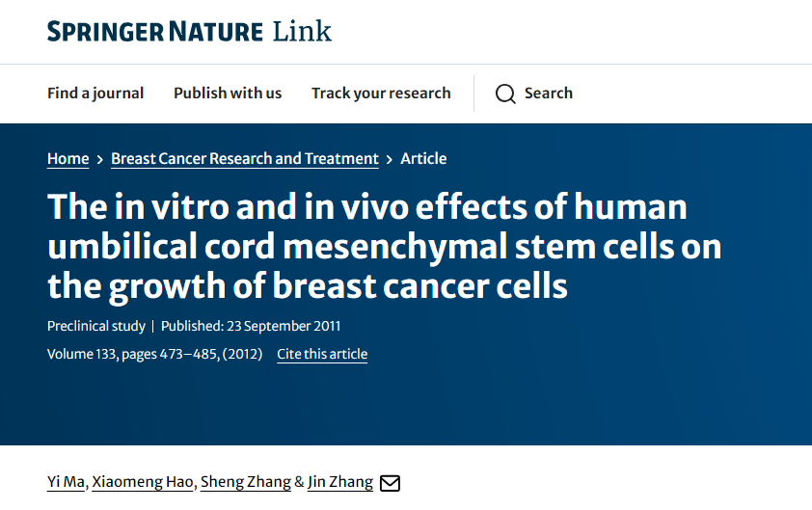The image size is (812, 510).
Task: Click the magnifying glass search icon
Action: (505, 94)
